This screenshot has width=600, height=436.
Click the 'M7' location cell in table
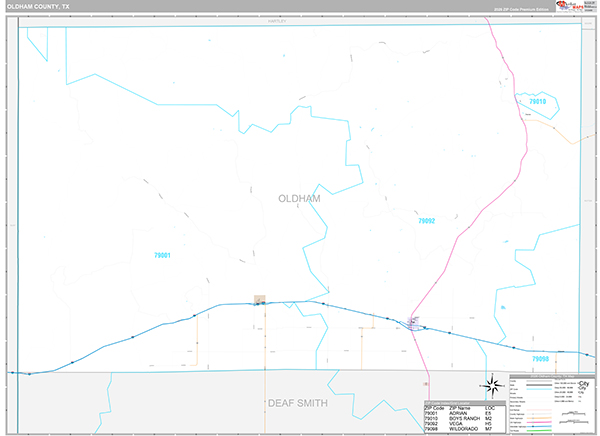pyautogui.click(x=488, y=429)
